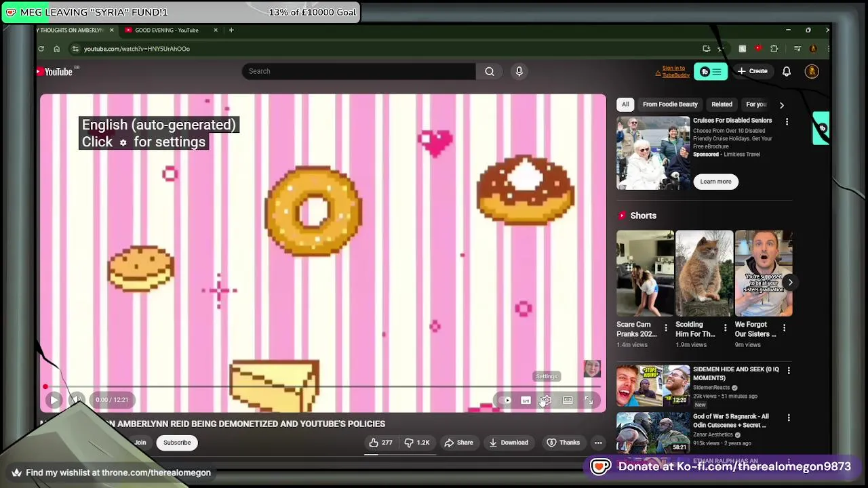Open a new browser tab

click(x=231, y=30)
